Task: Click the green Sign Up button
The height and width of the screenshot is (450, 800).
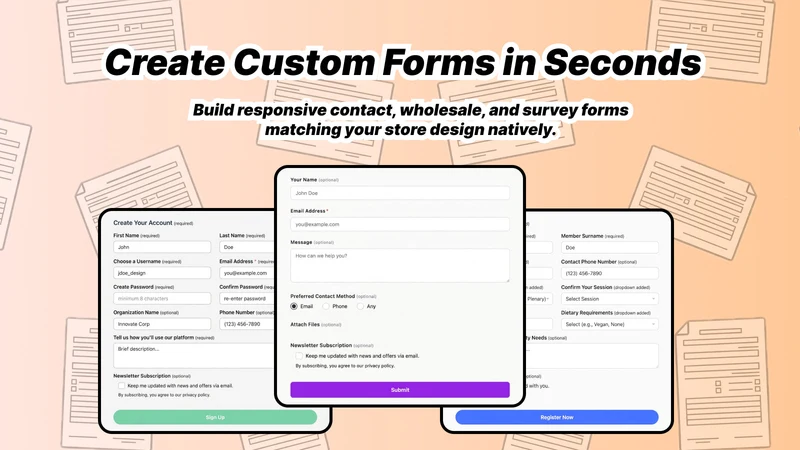Action: pos(215,417)
